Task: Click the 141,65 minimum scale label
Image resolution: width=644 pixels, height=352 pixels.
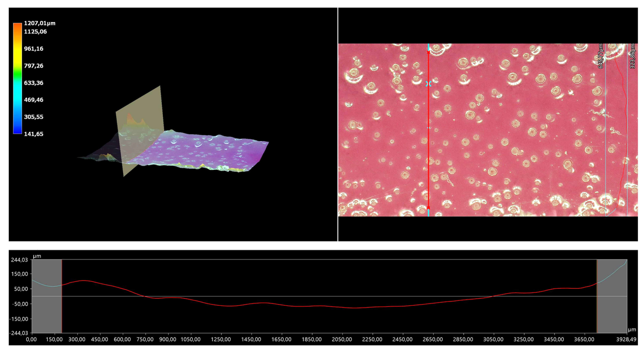Action: click(33, 134)
